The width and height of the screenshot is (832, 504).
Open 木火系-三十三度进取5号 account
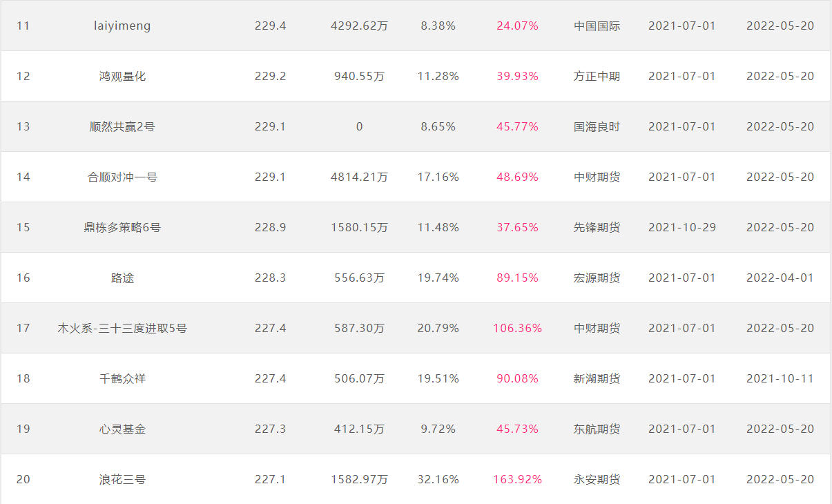coord(122,329)
